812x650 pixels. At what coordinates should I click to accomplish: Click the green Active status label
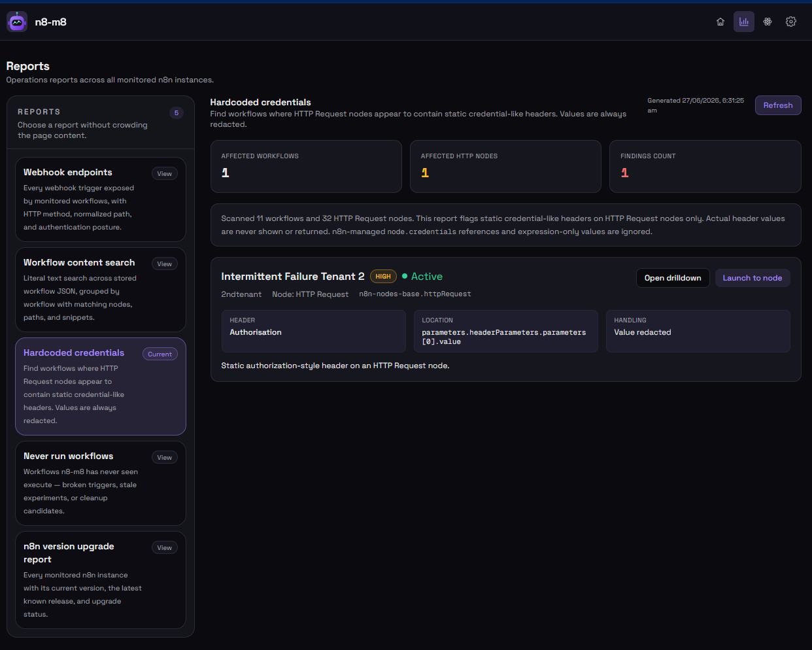coord(422,277)
